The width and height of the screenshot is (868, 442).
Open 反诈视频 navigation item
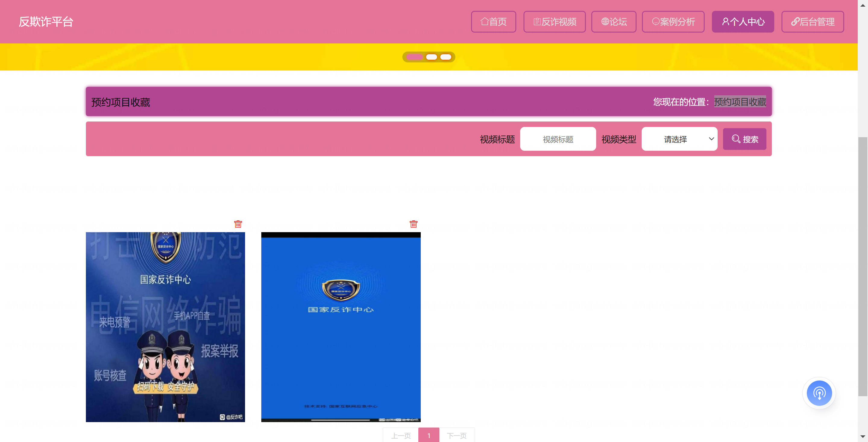(554, 22)
